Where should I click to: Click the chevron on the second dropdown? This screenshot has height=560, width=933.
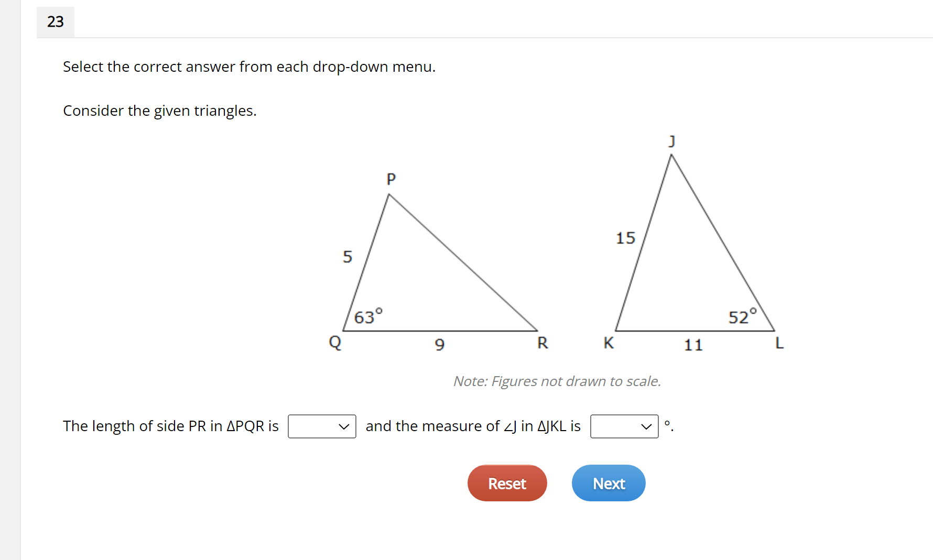[x=646, y=426]
